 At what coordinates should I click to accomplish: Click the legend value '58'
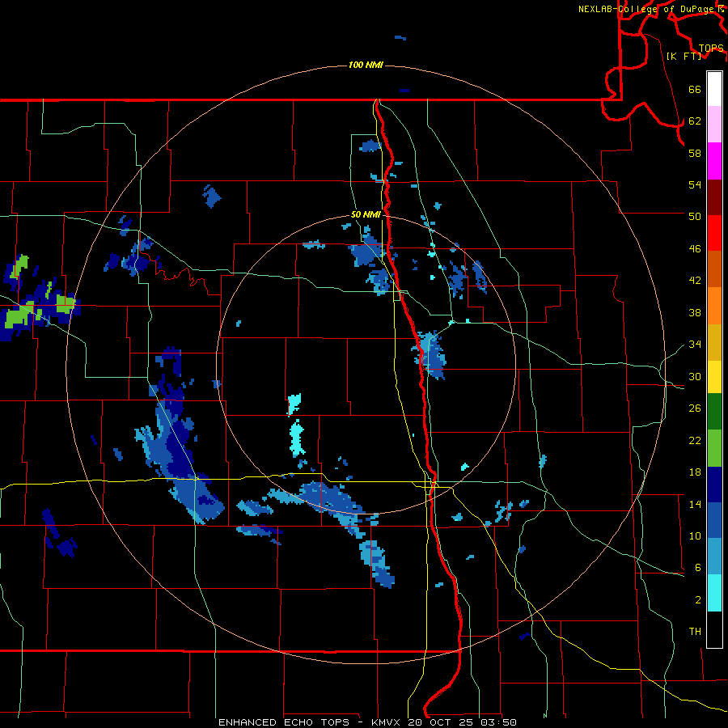click(x=695, y=153)
